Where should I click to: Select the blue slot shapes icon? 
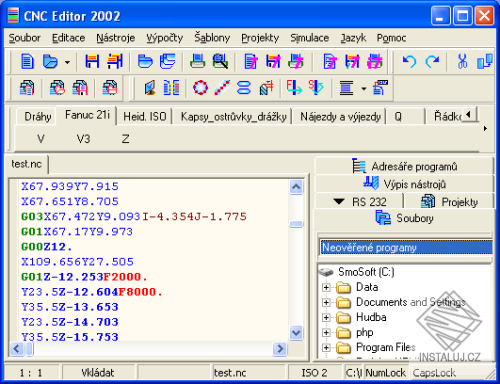point(244,88)
